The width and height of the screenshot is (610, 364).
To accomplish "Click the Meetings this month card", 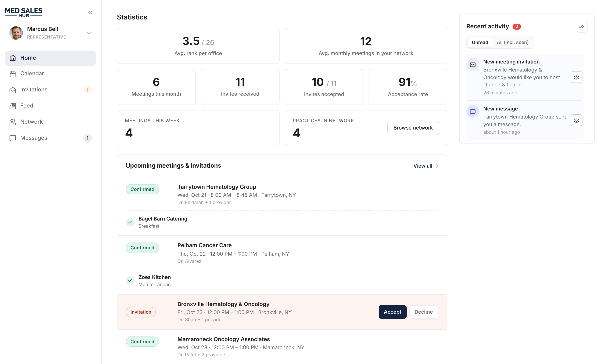I will 156,87.
